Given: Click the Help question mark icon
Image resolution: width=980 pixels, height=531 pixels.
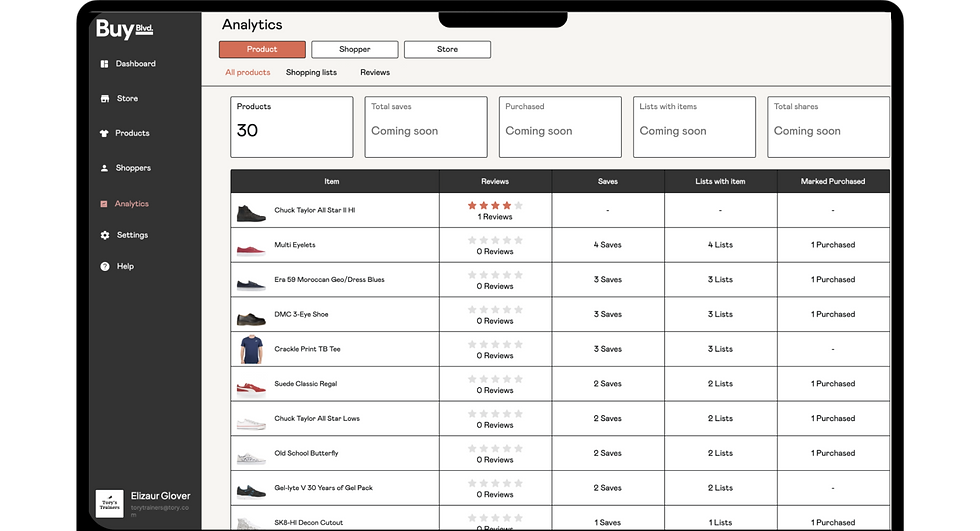Looking at the screenshot, I should tap(104, 266).
